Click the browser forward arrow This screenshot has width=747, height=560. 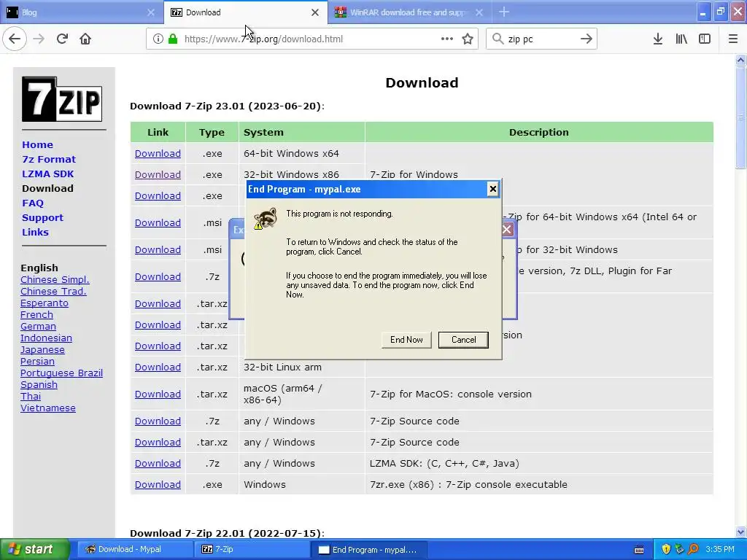point(39,39)
